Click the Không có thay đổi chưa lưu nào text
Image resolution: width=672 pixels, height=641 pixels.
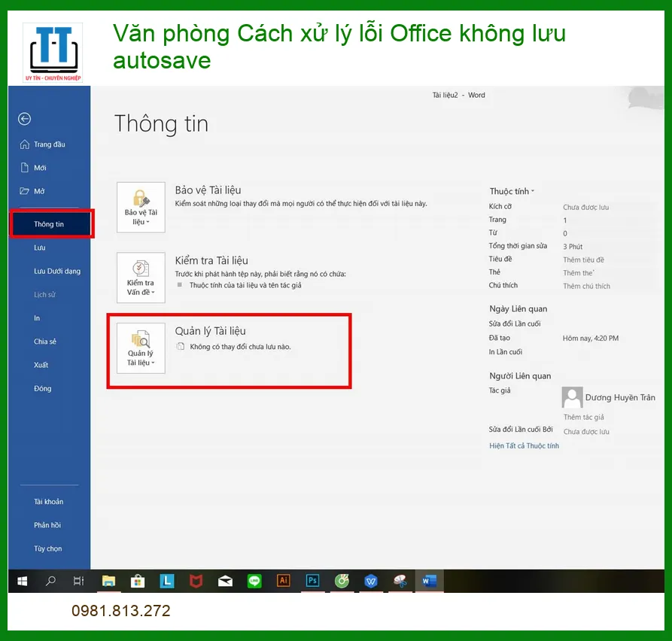click(x=240, y=347)
